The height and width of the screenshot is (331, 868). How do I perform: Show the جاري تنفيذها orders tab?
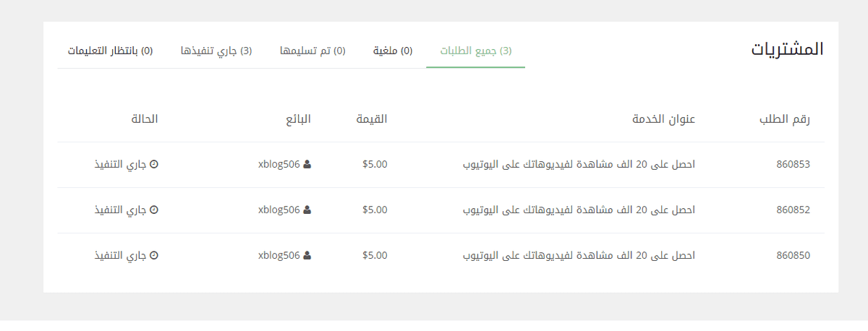(x=216, y=51)
